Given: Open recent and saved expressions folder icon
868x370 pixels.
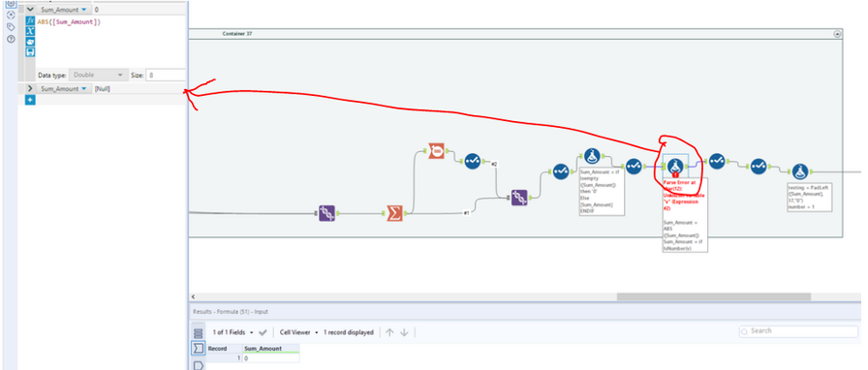Looking at the screenshot, I should pyautogui.click(x=30, y=42).
